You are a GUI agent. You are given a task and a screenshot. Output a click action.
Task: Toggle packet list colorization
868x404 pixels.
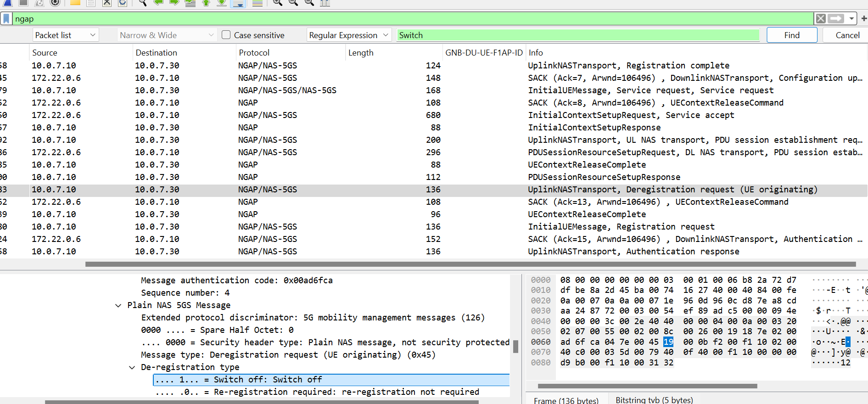(258, 3)
